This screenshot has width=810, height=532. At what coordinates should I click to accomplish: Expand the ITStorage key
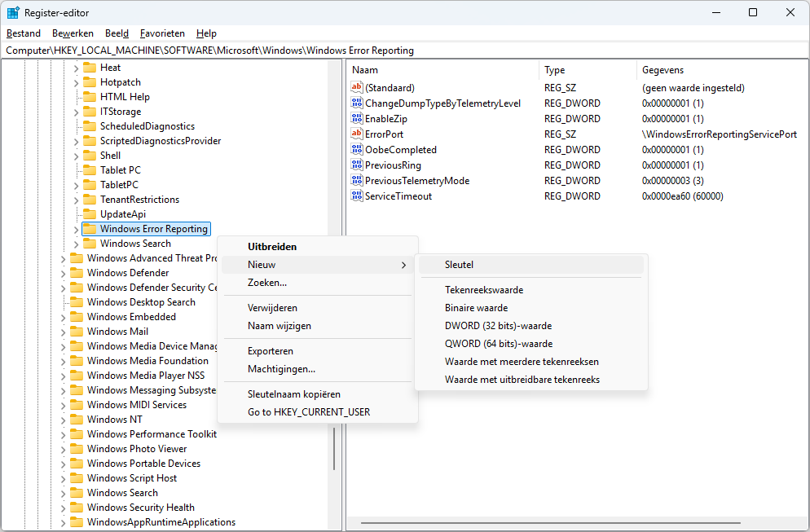pos(76,112)
